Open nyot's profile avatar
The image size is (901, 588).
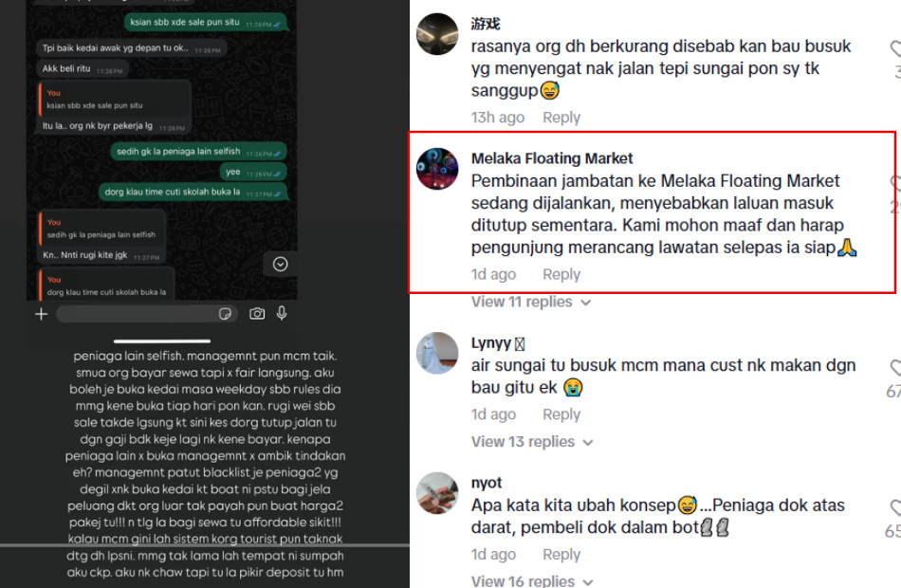437,493
